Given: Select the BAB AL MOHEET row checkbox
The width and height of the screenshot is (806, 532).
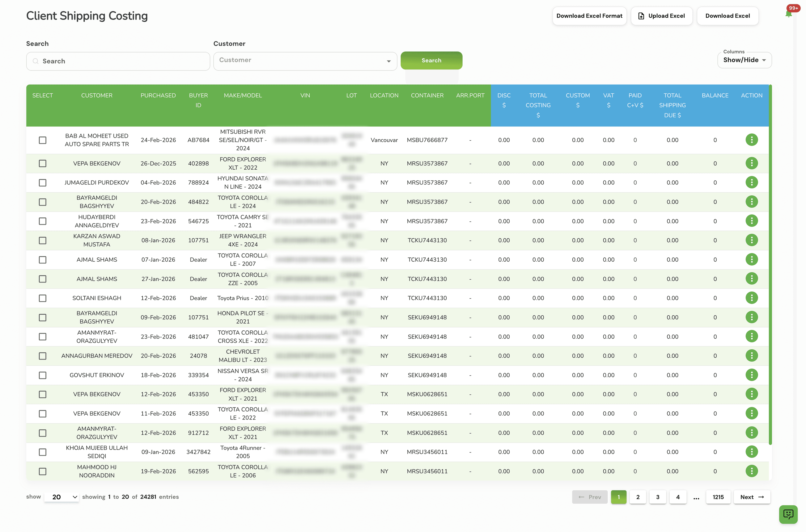Looking at the screenshot, I should [x=42, y=140].
